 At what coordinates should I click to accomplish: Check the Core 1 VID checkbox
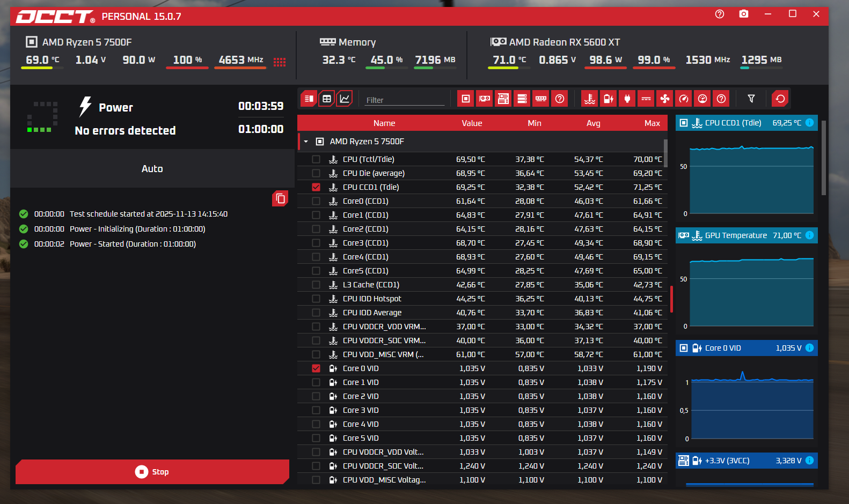click(x=316, y=382)
